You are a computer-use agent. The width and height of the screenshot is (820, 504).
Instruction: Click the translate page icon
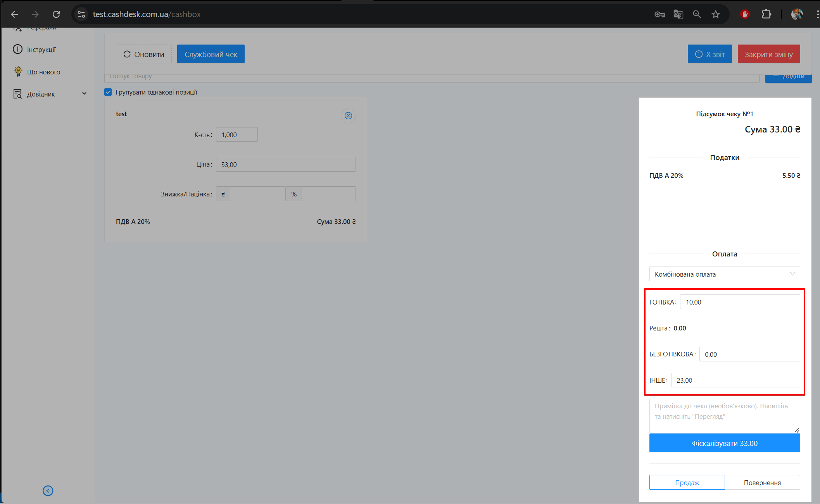(x=678, y=14)
